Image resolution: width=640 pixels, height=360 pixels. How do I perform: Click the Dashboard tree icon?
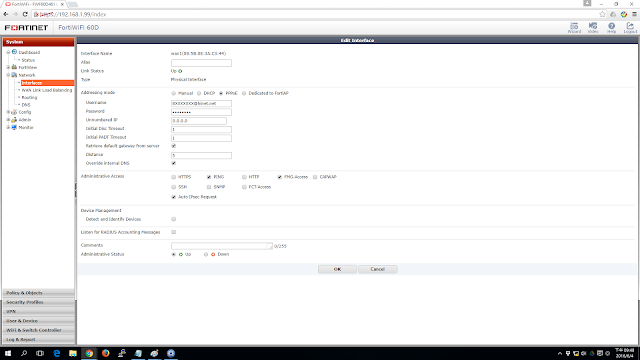(x=14, y=52)
